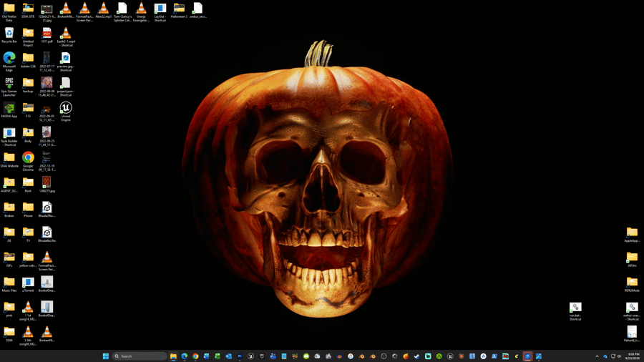Expand the hidden system tray icons
Image resolution: width=644 pixels, height=362 pixels.
coord(597,356)
